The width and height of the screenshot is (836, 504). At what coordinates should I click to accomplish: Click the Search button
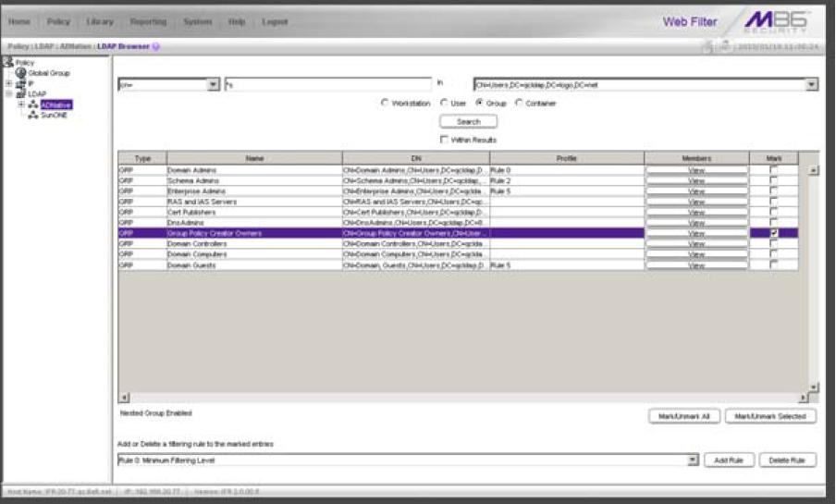[x=469, y=121]
